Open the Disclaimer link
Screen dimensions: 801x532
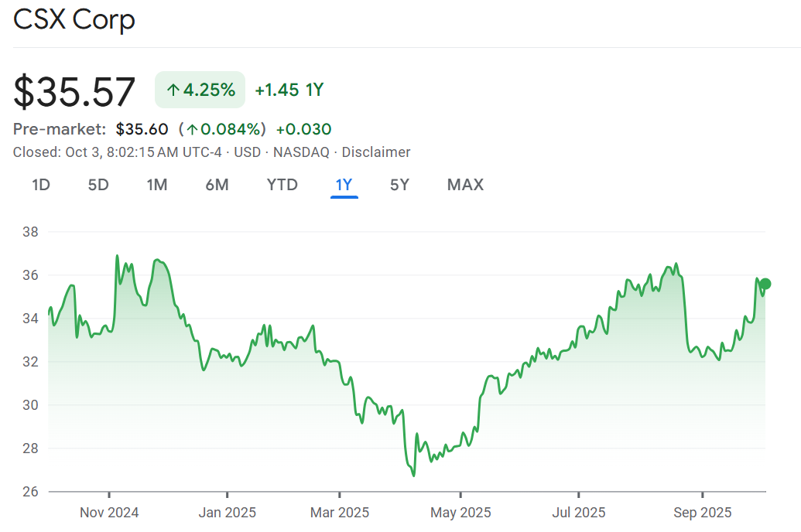coord(376,152)
